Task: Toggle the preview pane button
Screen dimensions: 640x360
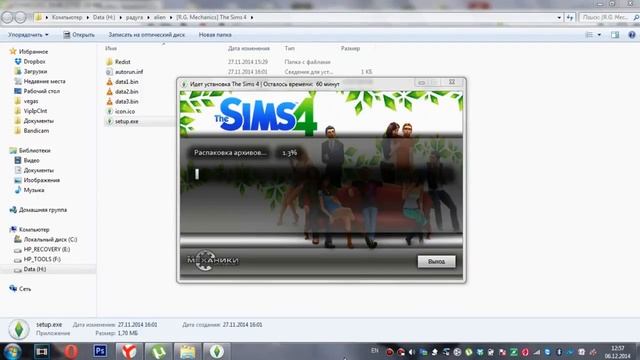Action: [x=615, y=35]
